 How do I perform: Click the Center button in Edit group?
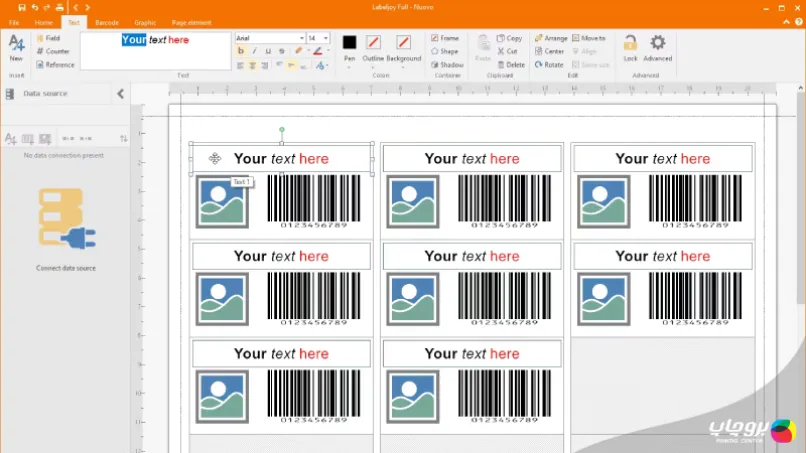click(549, 51)
